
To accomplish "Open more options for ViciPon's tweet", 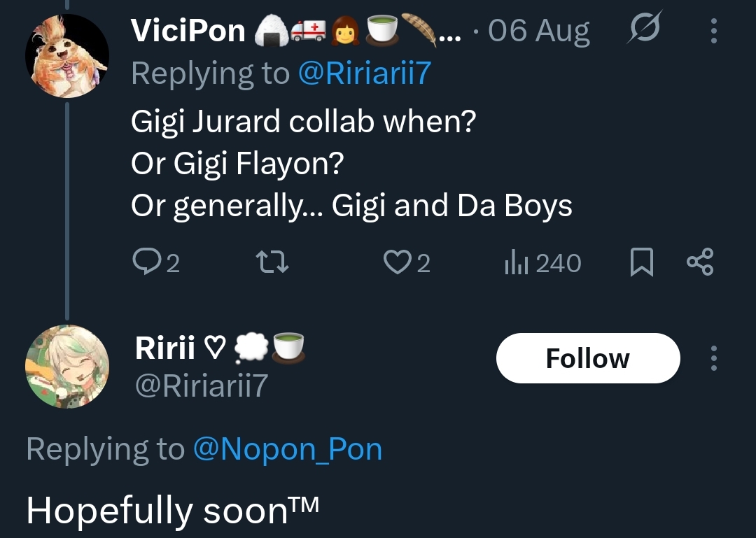I will 713,31.
